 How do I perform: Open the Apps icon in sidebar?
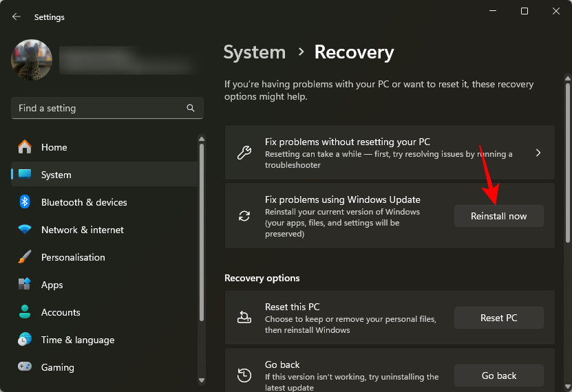click(x=25, y=285)
